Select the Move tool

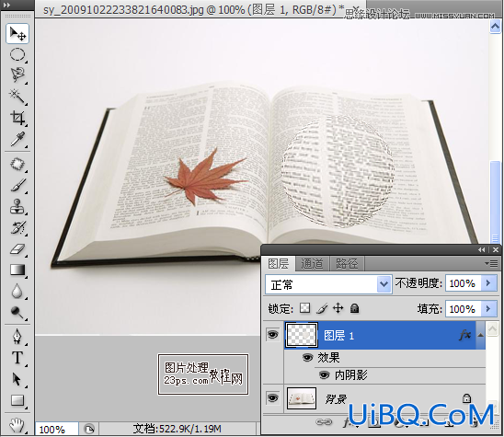point(17,33)
